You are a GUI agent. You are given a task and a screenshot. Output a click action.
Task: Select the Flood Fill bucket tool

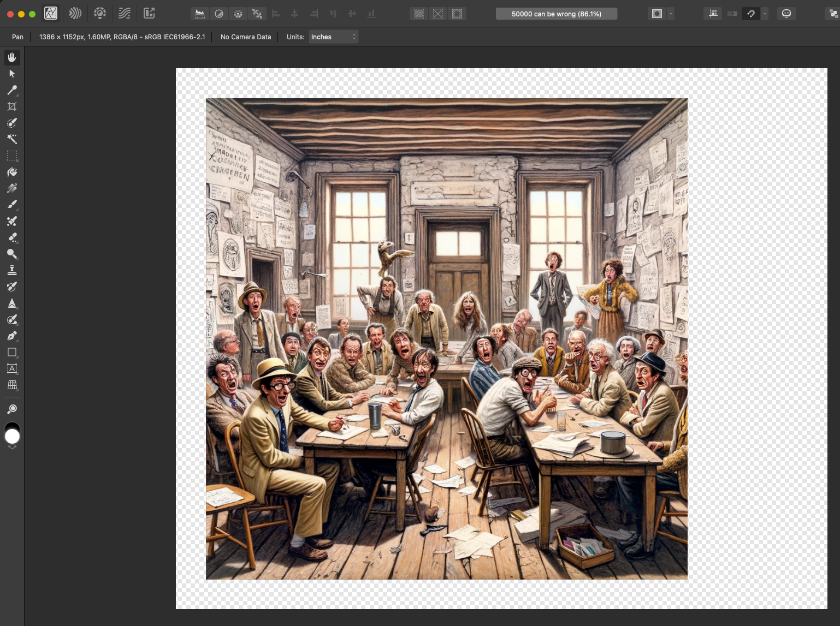12,172
